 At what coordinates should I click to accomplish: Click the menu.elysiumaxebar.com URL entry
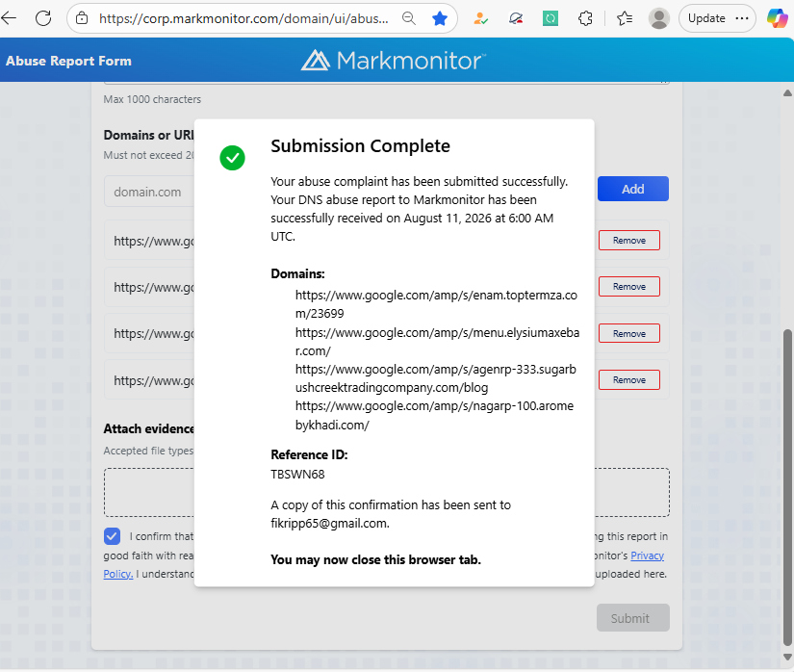coord(438,342)
